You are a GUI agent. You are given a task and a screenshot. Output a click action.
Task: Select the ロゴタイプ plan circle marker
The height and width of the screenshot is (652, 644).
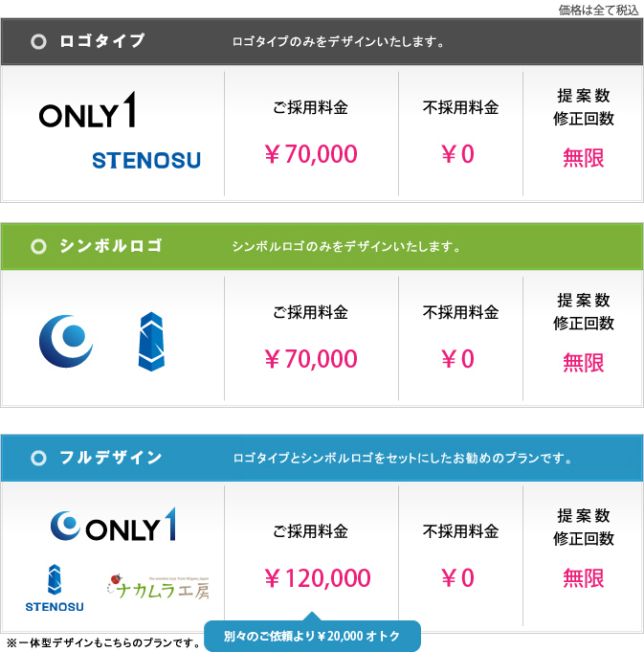(38, 41)
